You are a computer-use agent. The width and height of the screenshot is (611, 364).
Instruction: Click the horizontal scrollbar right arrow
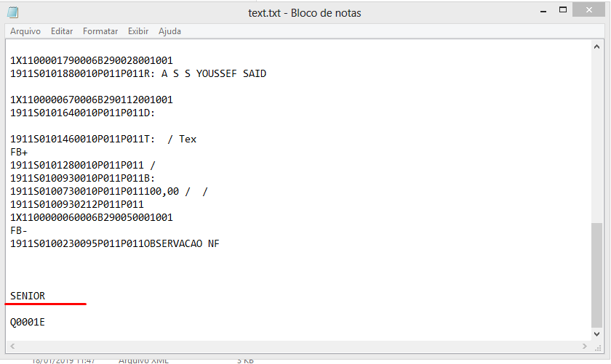pyautogui.click(x=586, y=346)
